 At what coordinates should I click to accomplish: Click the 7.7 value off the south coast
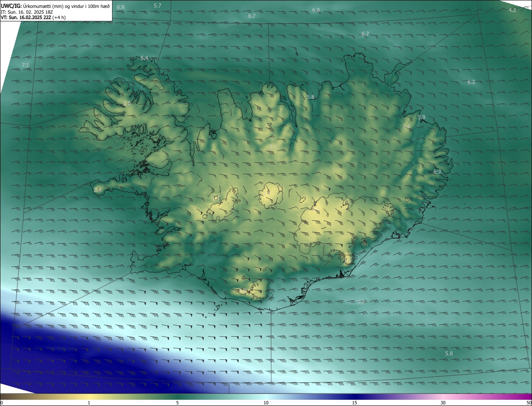pos(361,302)
